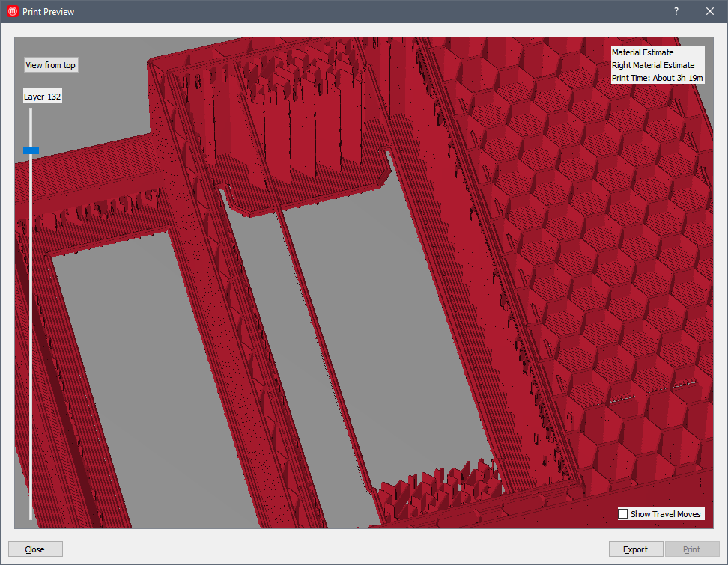Click the Export button
Viewport: 728px width, 565px height.
(635, 549)
